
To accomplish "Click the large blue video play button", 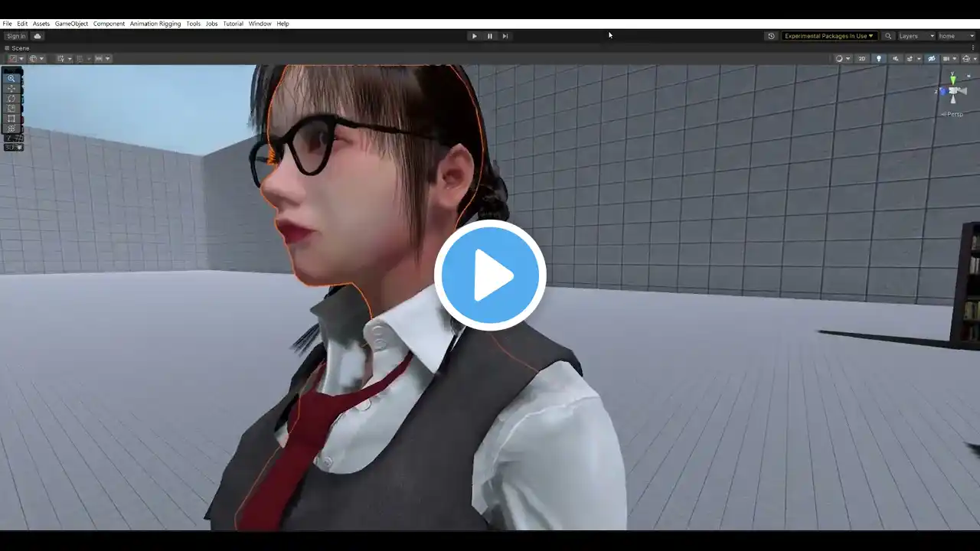I will [x=490, y=275].
